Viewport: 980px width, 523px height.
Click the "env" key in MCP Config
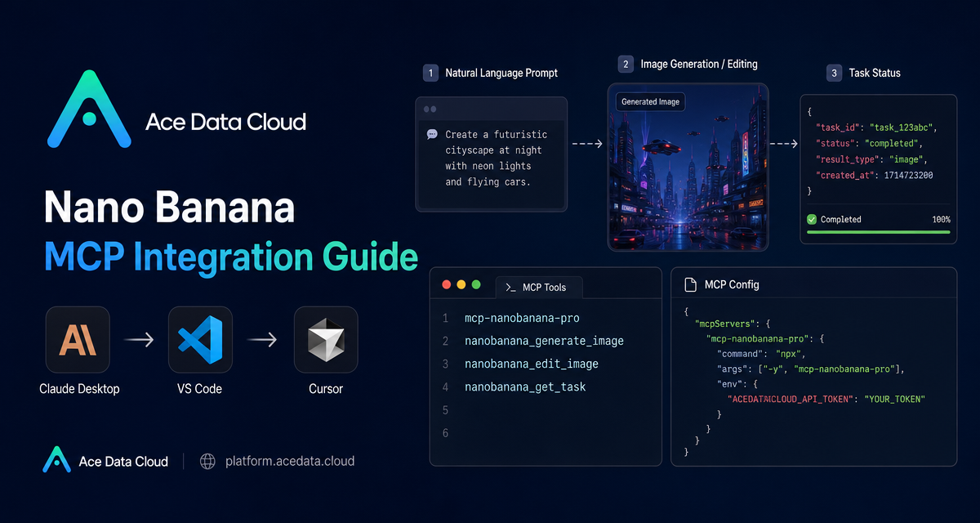[x=731, y=384]
